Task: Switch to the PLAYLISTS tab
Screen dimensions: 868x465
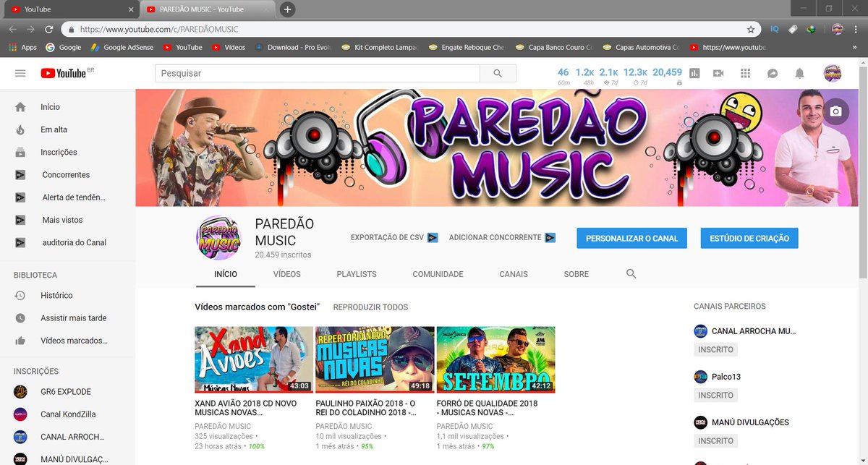Action: coord(357,274)
